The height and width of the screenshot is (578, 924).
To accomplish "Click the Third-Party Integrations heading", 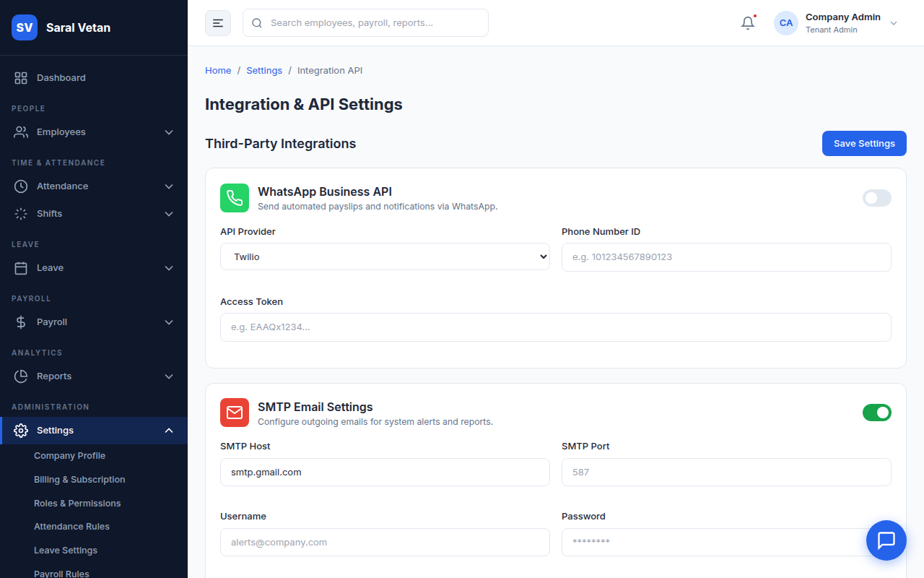I will pos(281,144).
